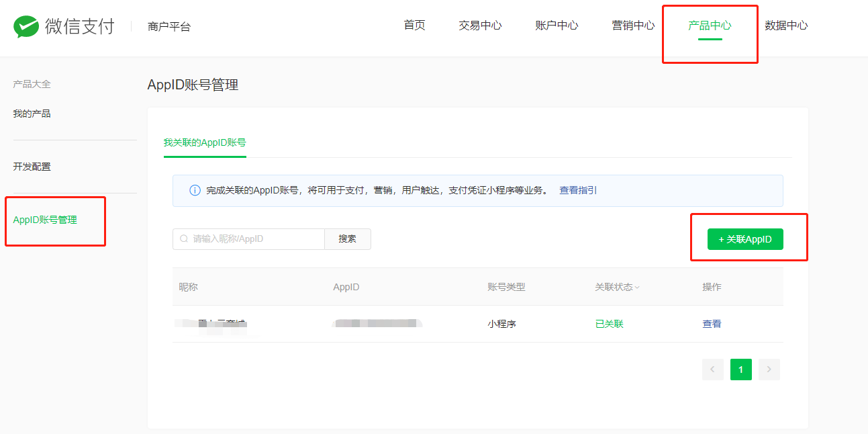Select AppID账号管理 in the sidebar
Image resolution: width=868 pixels, height=434 pixels.
(45, 220)
